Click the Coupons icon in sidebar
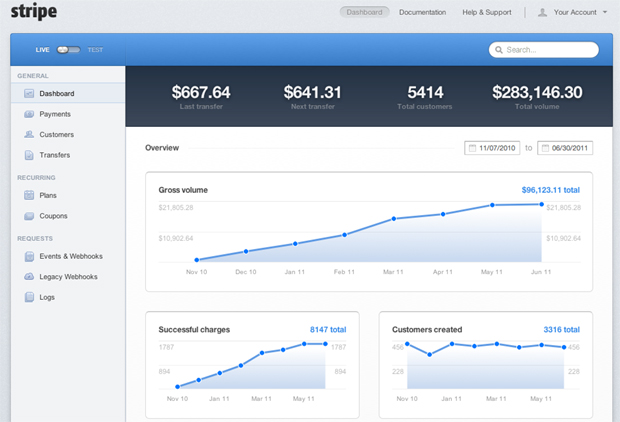Viewport: 620px width, 422px height. (x=29, y=216)
